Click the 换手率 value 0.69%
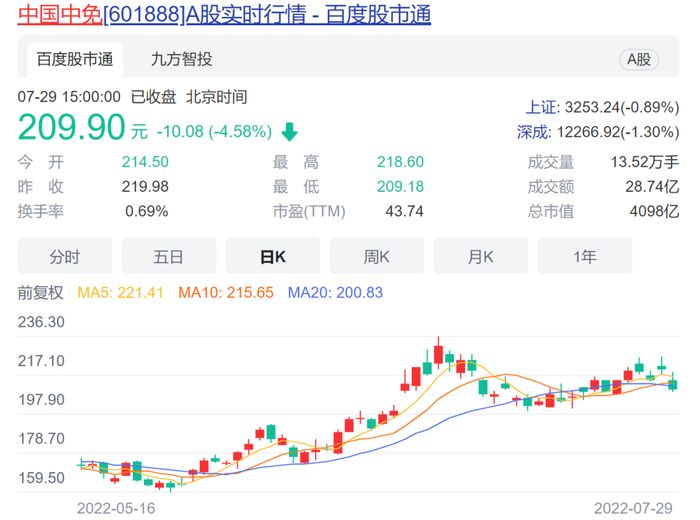 146,211
